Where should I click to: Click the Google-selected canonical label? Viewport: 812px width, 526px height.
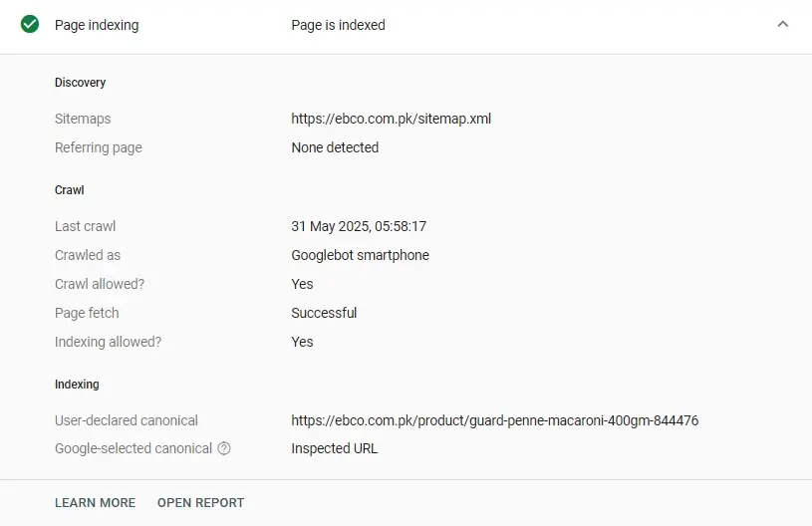[x=134, y=448]
